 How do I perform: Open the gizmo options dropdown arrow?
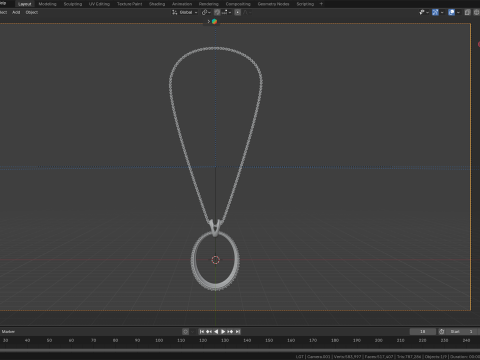[442, 12]
